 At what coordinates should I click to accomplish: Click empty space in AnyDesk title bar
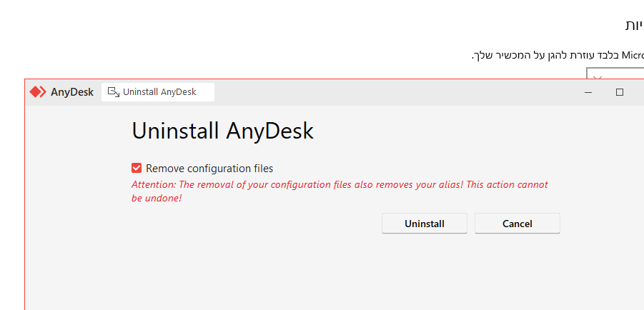[x=393, y=92]
